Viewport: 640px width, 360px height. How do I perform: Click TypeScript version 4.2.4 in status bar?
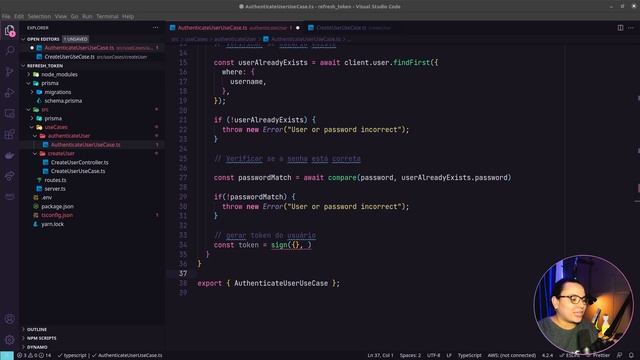click(x=547, y=356)
